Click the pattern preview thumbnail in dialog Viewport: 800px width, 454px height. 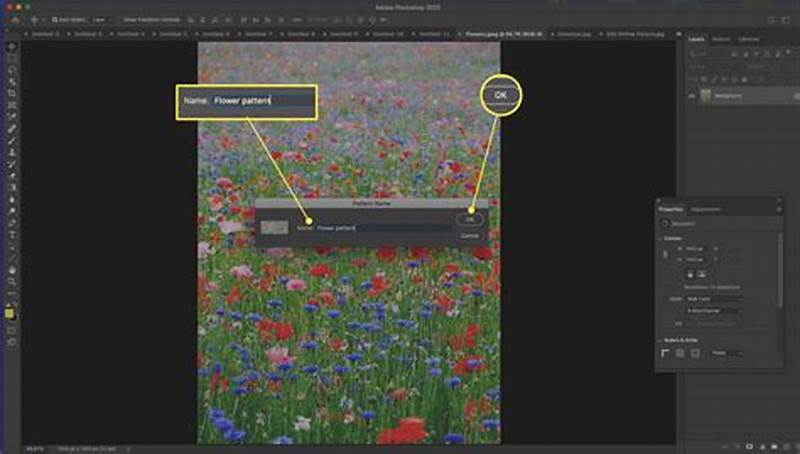click(274, 228)
